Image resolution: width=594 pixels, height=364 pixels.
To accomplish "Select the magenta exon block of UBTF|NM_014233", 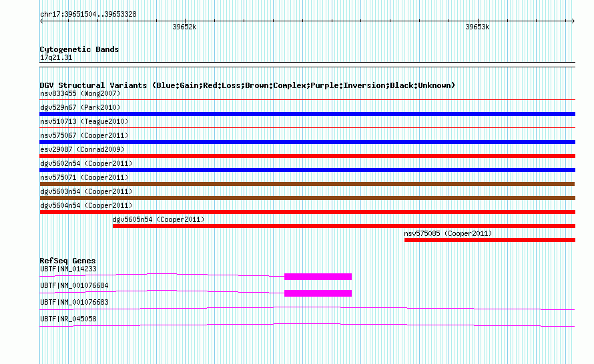I will pos(318,277).
